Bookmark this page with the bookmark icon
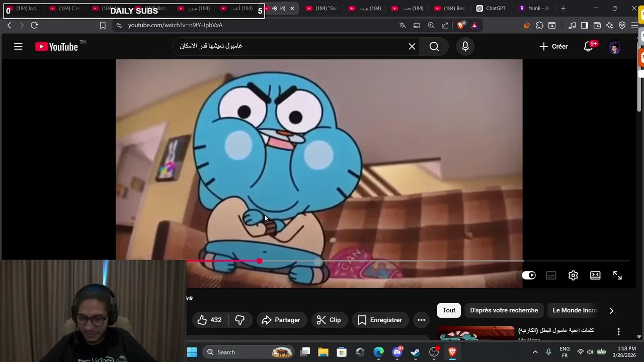The height and width of the screenshot is (362, 644). (x=103, y=25)
